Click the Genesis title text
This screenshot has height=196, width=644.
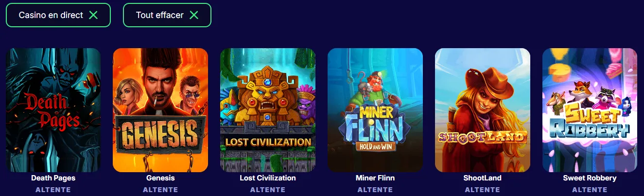(x=160, y=178)
